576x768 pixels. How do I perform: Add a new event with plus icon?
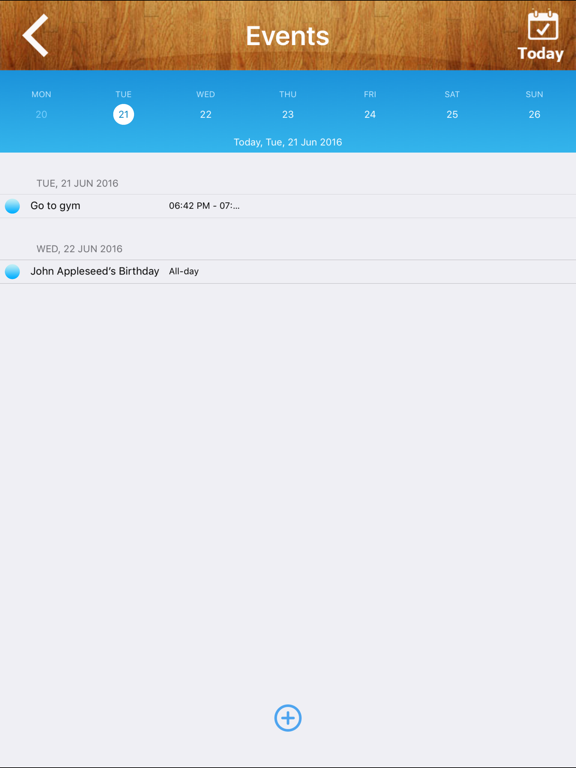pyautogui.click(x=288, y=718)
